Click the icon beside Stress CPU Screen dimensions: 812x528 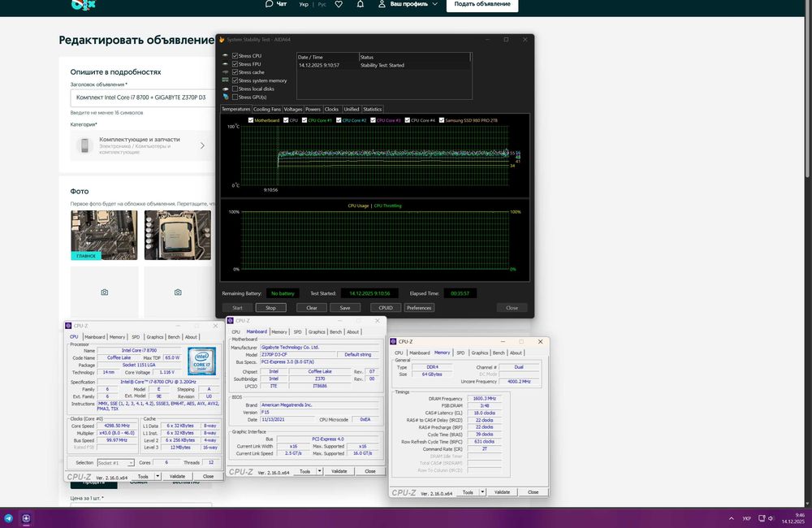[225, 55]
